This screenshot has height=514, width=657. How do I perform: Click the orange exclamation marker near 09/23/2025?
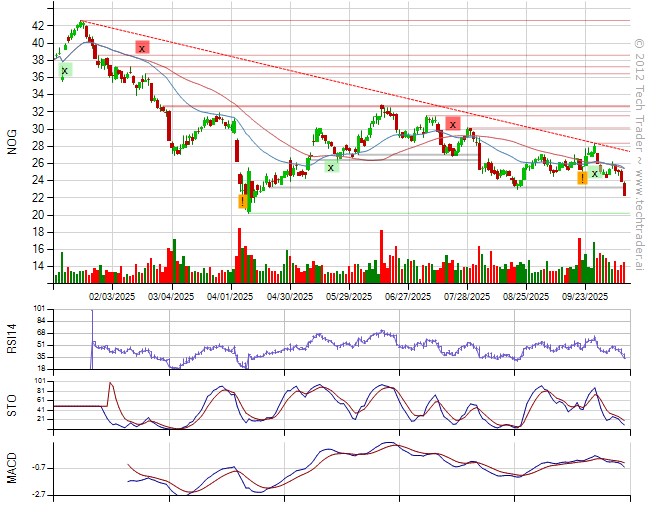[582, 178]
